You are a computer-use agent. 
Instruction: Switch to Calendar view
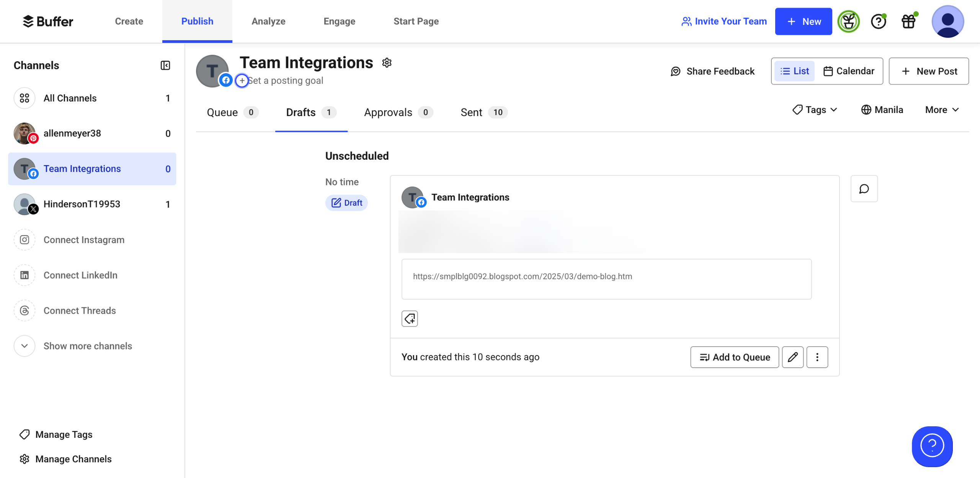pos(849,71)
